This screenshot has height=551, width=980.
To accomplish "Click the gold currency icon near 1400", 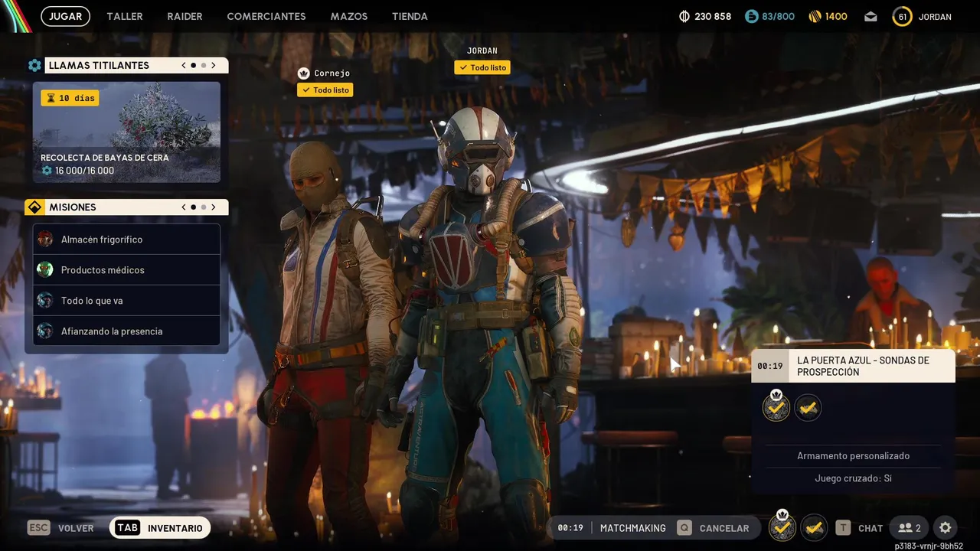I will tap(815, 16).
